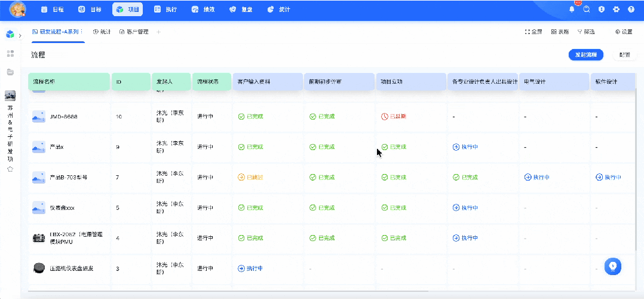Open view 设置 on the right
Image resolution: width=644 pixels, height=299 pixels.
click(x=624, y=32)
